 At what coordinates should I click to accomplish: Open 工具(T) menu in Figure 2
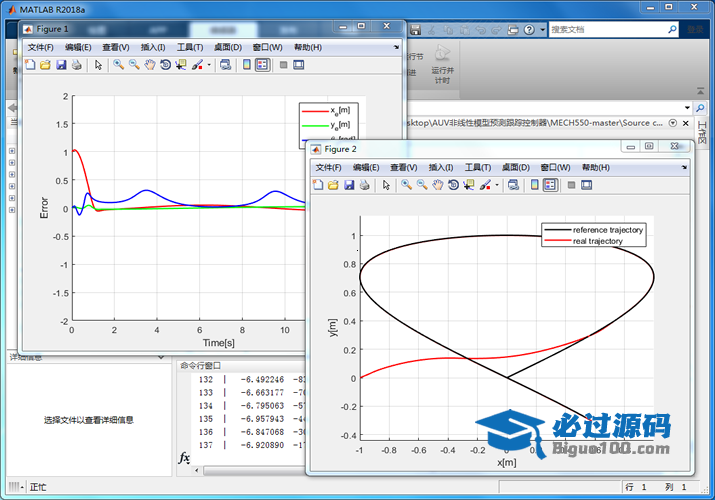click(478, 168)
